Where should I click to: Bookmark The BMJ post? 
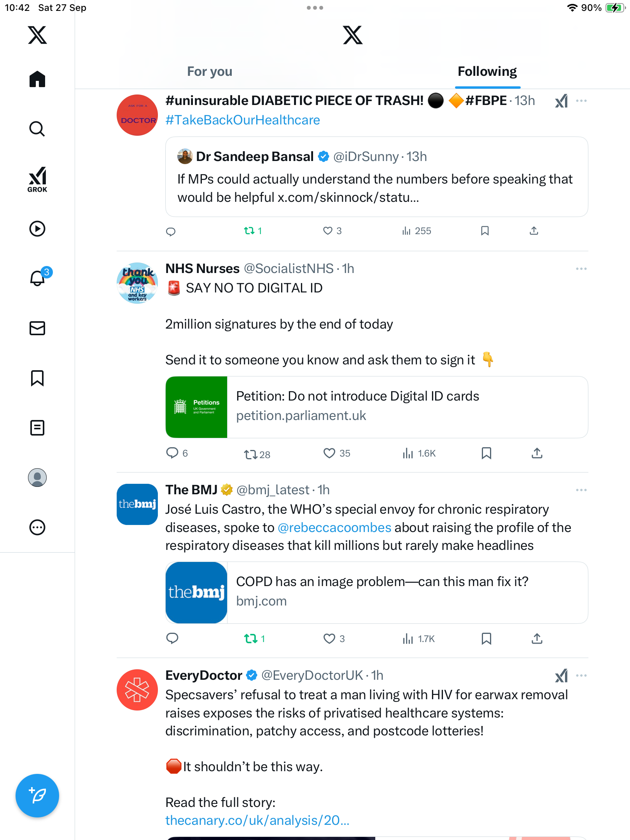click(486, 639)
